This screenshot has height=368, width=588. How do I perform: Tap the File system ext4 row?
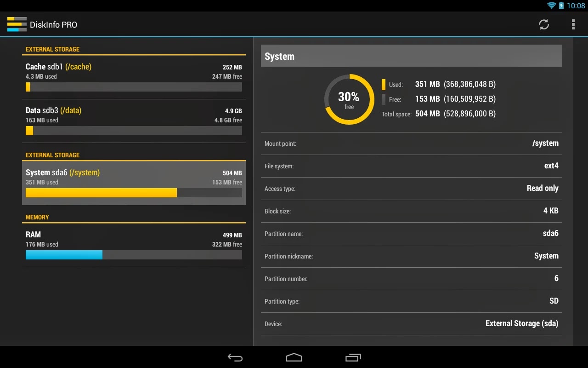[411, 166]
